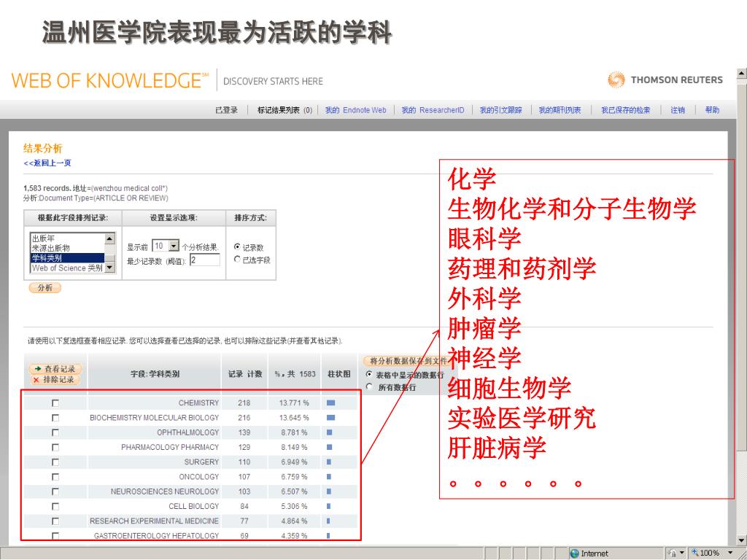The width and height of the screenshot is (747, 560).
Task: Check the RESEARCH EXPERIMENTAL MEDICINE checkbox
Action: click(x=55, y=521)
